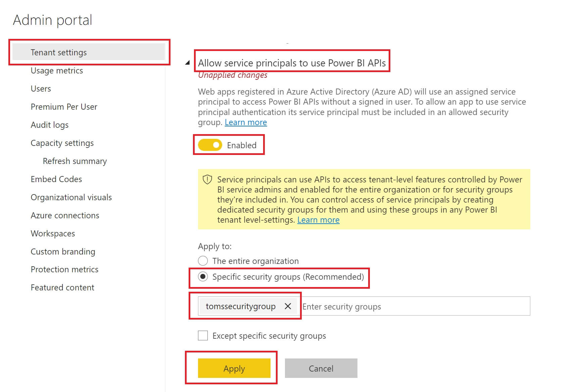Open Tenant settings in the sidebar

(x=59, y=52)
